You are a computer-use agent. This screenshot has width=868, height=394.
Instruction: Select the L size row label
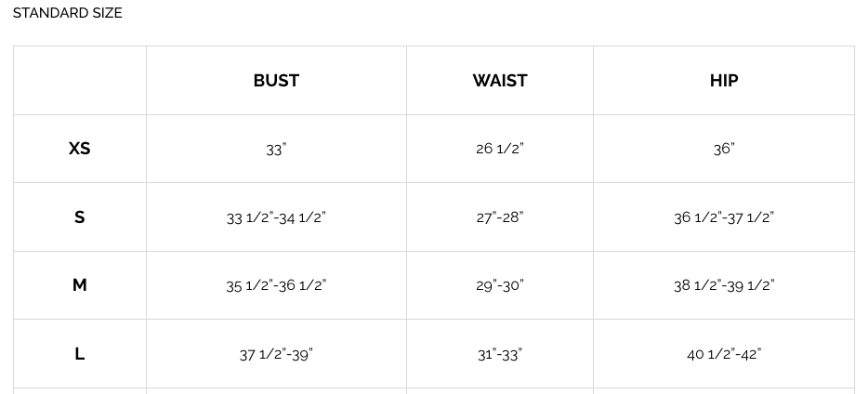[80, 354]
